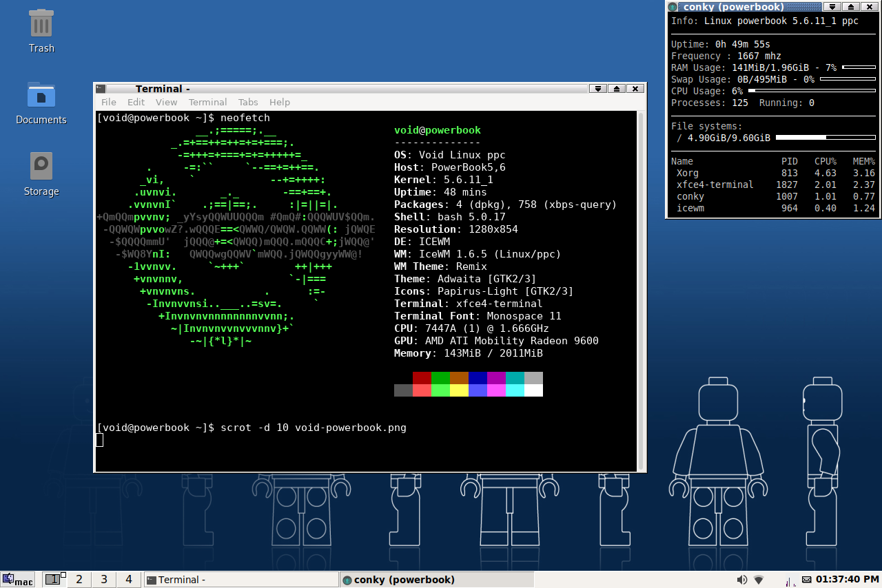
Task: Open the Storage drive icon on desktop
Action: coord(41,166)
